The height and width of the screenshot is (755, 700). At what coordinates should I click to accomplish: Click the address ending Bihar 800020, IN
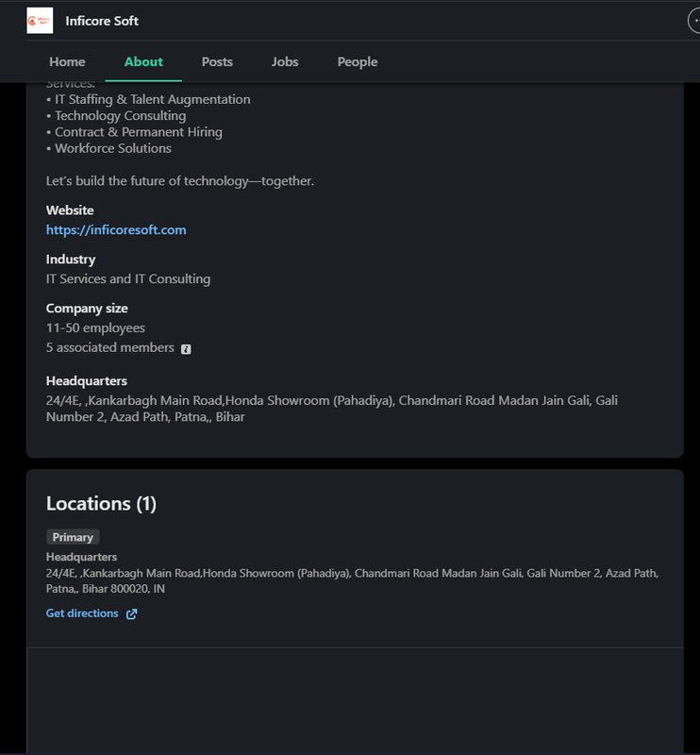tap(352, 580)
